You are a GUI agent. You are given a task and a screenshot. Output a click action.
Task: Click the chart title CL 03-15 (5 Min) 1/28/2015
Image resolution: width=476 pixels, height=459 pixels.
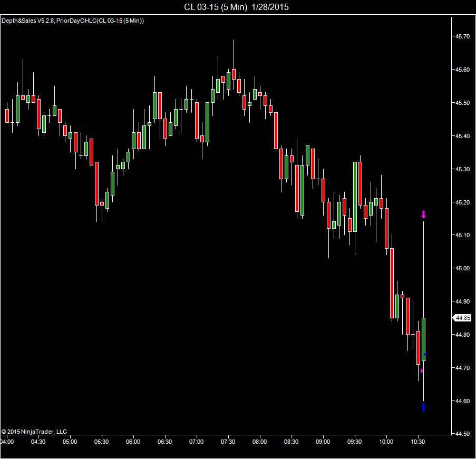point(236,7)
